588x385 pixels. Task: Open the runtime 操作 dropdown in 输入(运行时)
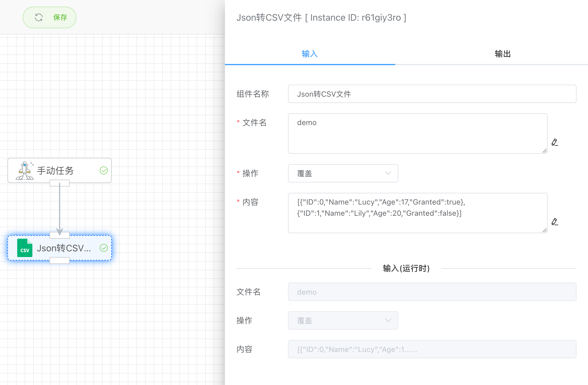pos(343,320)
